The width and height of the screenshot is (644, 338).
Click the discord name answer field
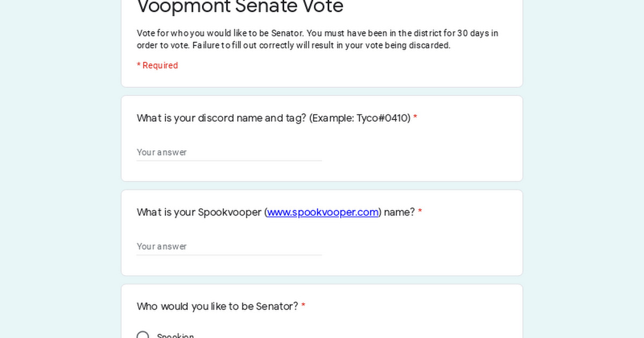pos(229,152)
